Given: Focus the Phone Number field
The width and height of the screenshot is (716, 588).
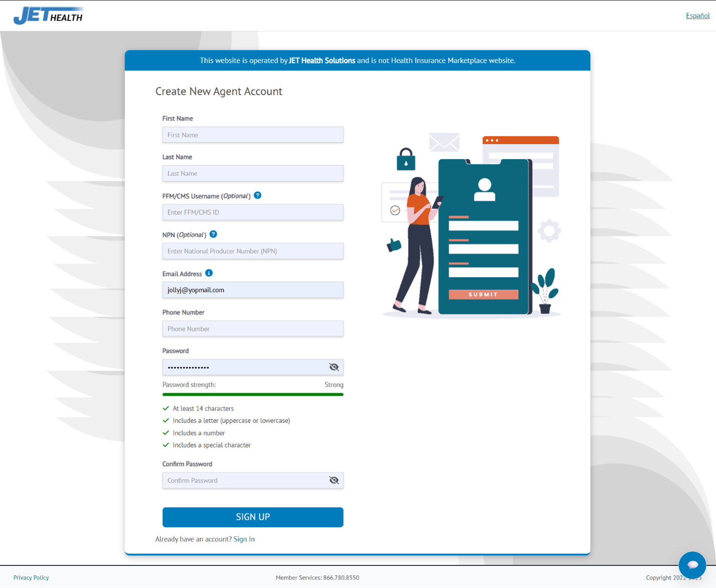Looking at the screenshot, I should (x=253, y=329).
